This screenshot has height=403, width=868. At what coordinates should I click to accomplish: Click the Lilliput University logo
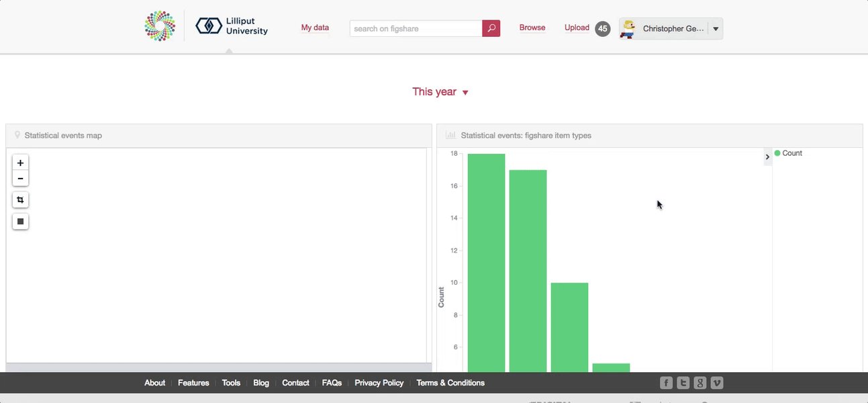point(231,27)
